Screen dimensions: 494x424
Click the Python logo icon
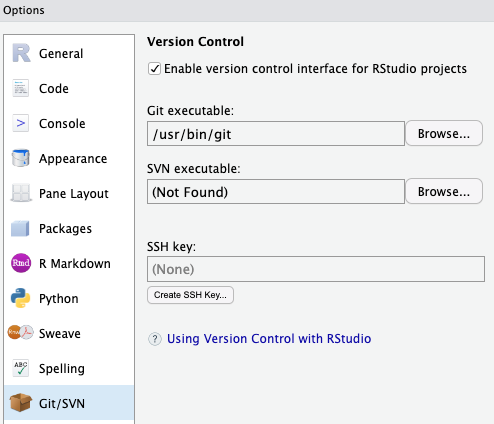21,298
